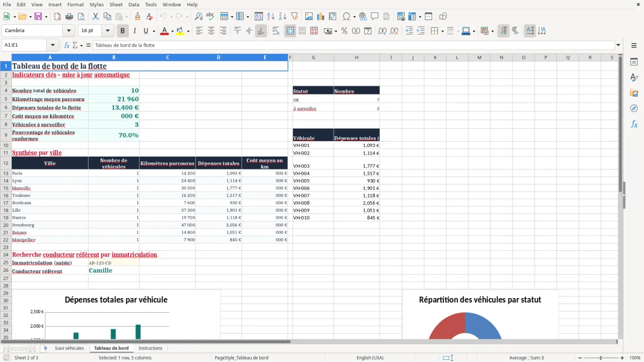This screenshot has width=644, height=362.
Task: Open the Font Name dropdown arrow
Action: click(x=68, y=31)
